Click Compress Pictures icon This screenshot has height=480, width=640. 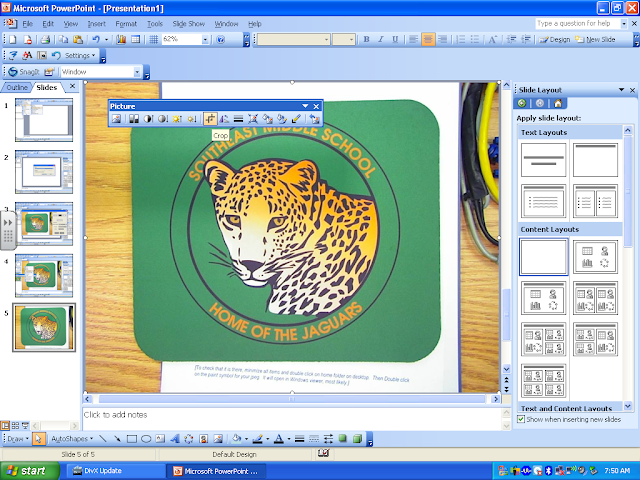point(253,119)
